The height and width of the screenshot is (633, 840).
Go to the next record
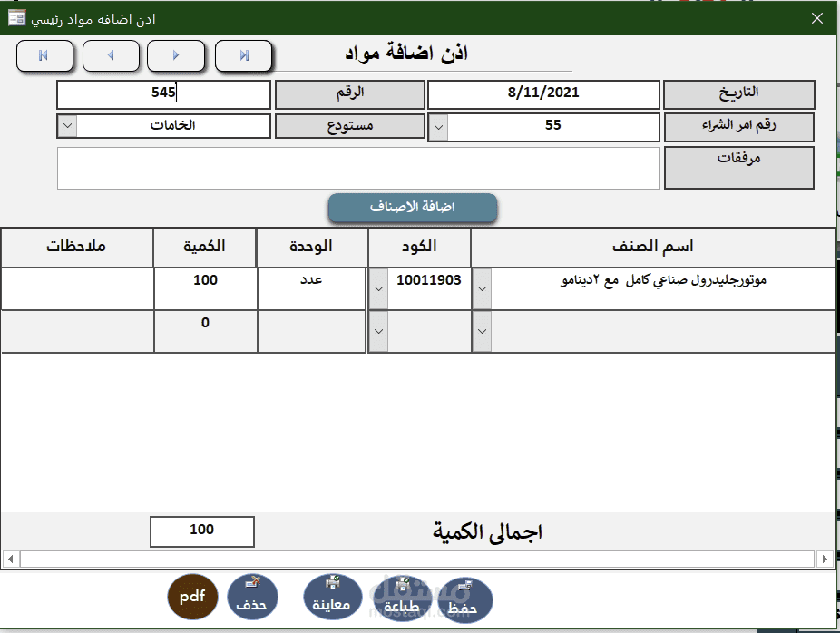coord(176,55)
